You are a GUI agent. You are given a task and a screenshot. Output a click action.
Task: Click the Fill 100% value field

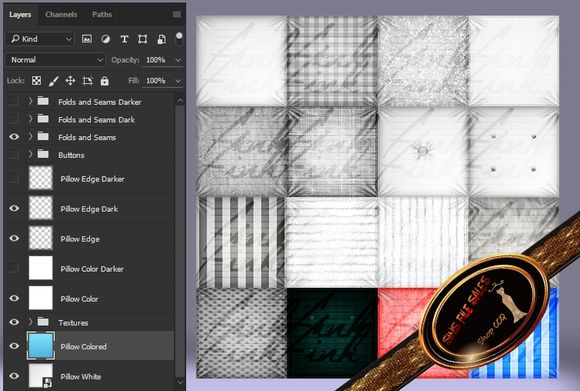pos(156,81)
